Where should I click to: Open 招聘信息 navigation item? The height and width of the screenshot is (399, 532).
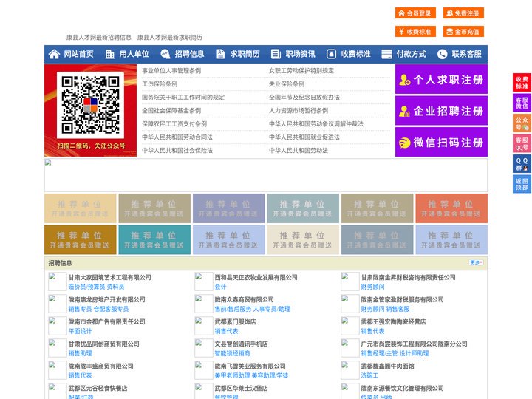(189, 54)
